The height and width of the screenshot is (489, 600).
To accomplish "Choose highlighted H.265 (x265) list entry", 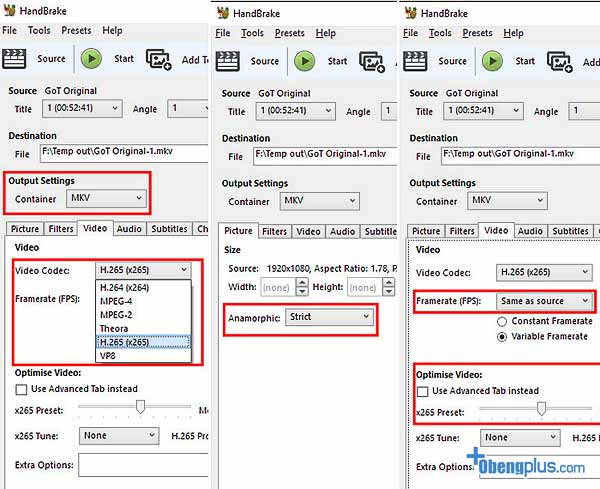I will pos(143,342).
